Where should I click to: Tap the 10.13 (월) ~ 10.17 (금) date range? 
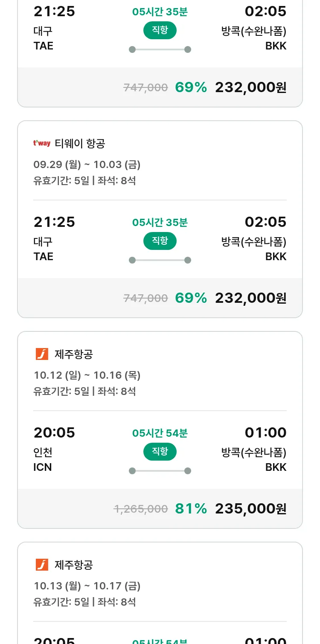(87, 586)
